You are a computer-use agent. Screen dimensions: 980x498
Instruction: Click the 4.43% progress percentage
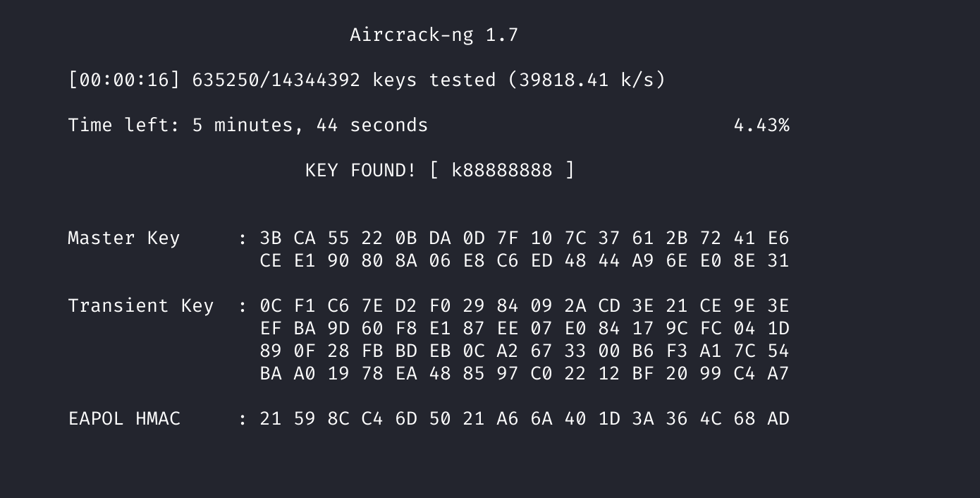(x=761, y=125)
